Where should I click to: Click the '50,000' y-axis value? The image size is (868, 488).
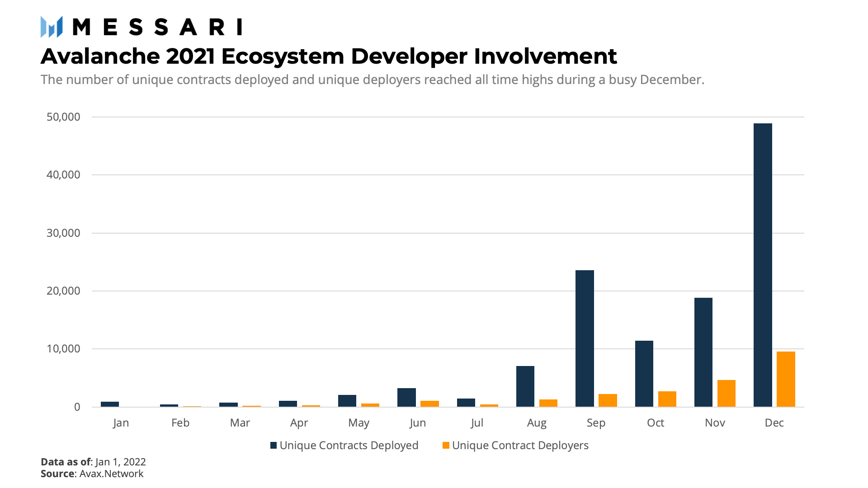(63, 117)
